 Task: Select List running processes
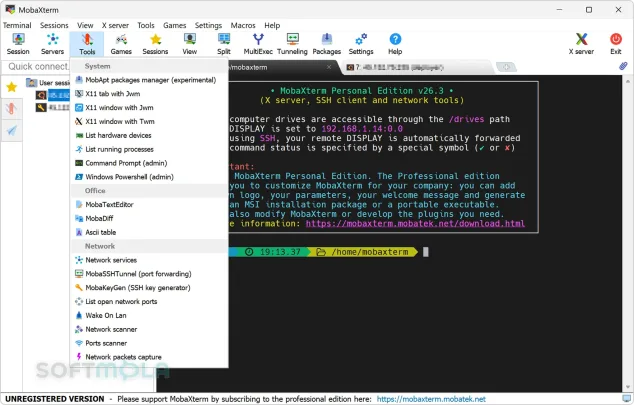pos(149,149)
